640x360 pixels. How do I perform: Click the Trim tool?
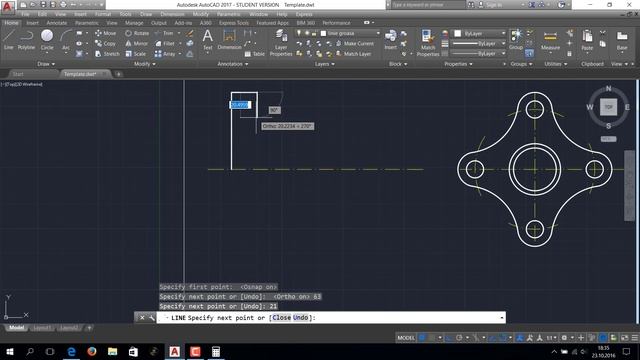coord(164,33)
